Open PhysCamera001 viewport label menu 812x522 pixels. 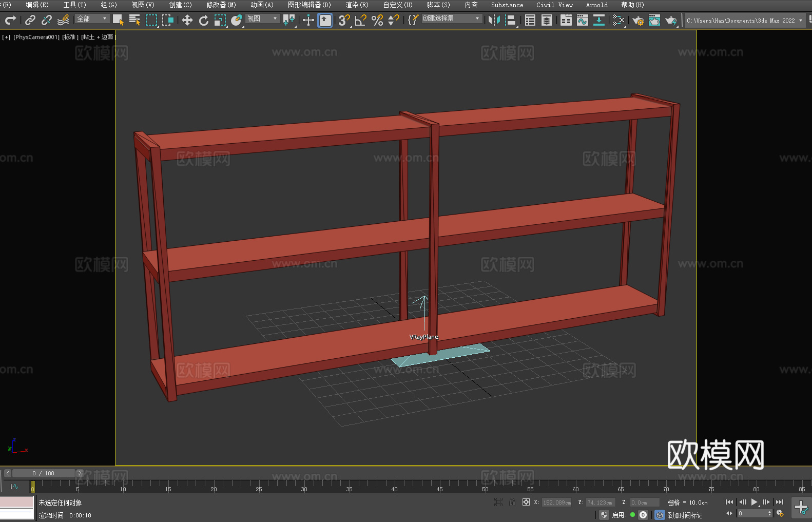36,37
